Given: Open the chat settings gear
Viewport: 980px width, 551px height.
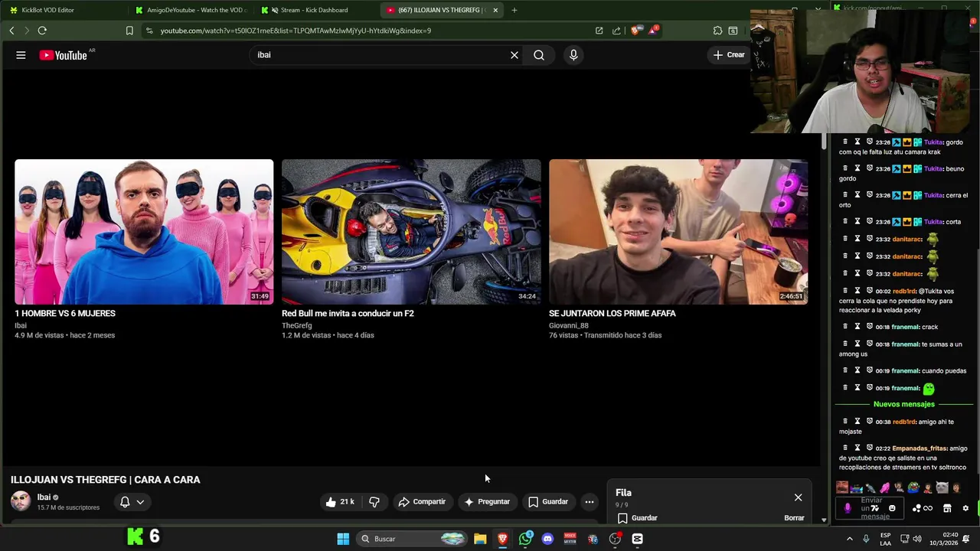Looking at the screenshot, I should [x=965, y=508].
